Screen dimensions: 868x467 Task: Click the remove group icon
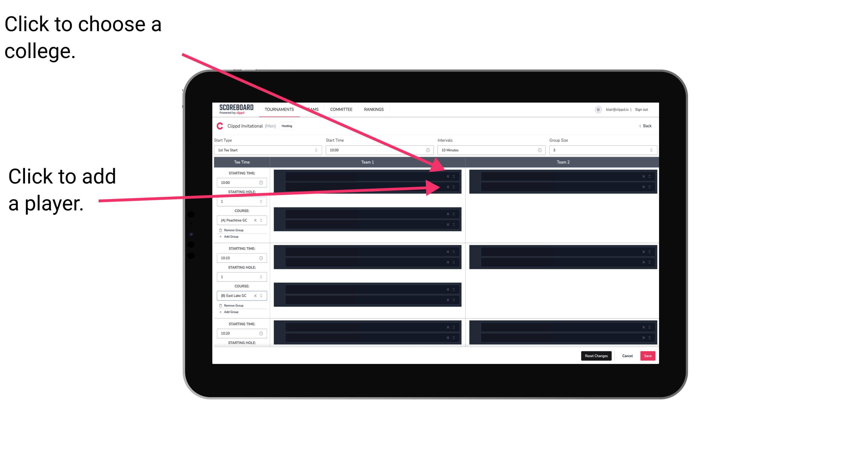point(219,230)
